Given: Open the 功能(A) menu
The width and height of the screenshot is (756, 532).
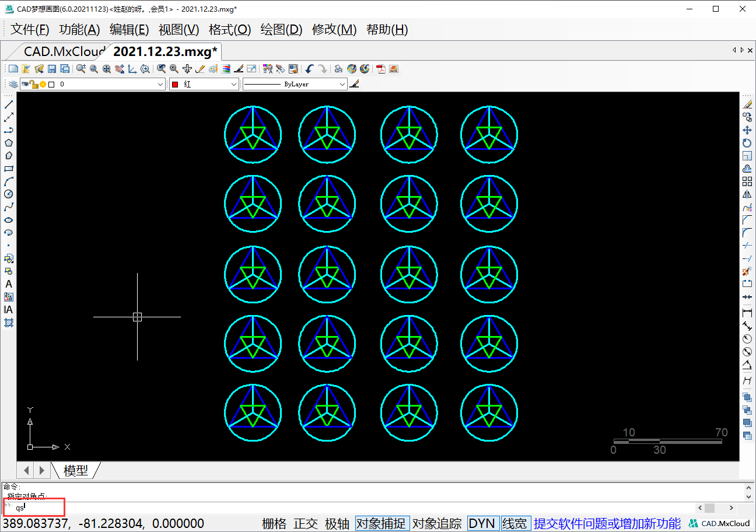Looking at the screenshot, I should (80, 30).
